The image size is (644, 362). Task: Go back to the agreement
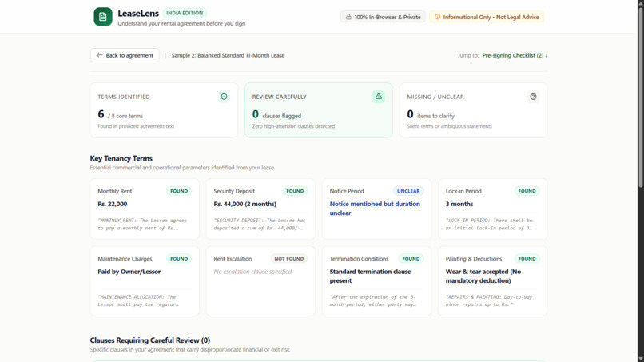125,55
